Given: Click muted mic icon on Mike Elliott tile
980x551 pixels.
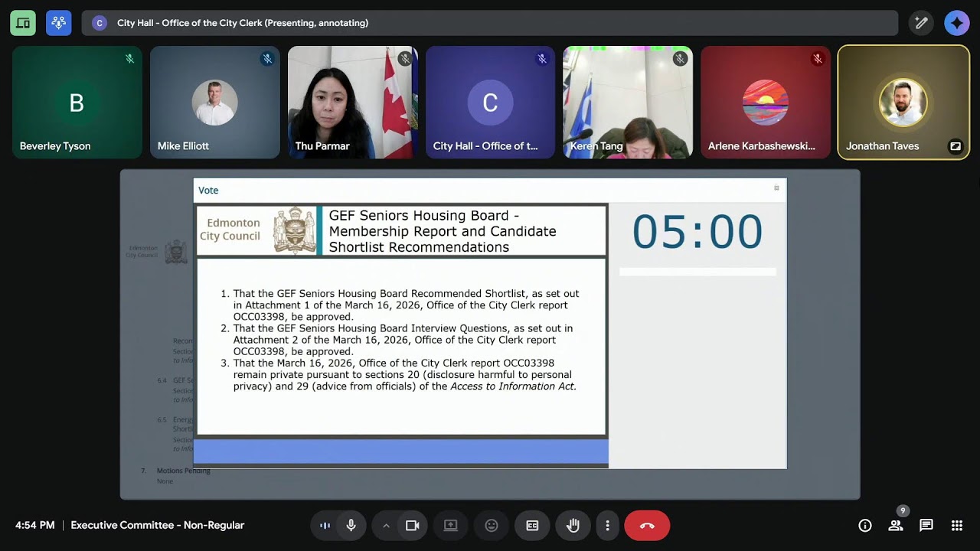Looking at the screenshot, I should 267,58.
